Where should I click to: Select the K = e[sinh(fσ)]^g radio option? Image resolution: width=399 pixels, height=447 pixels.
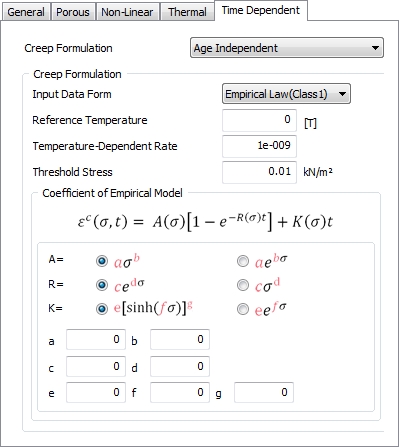pos(102,309)
